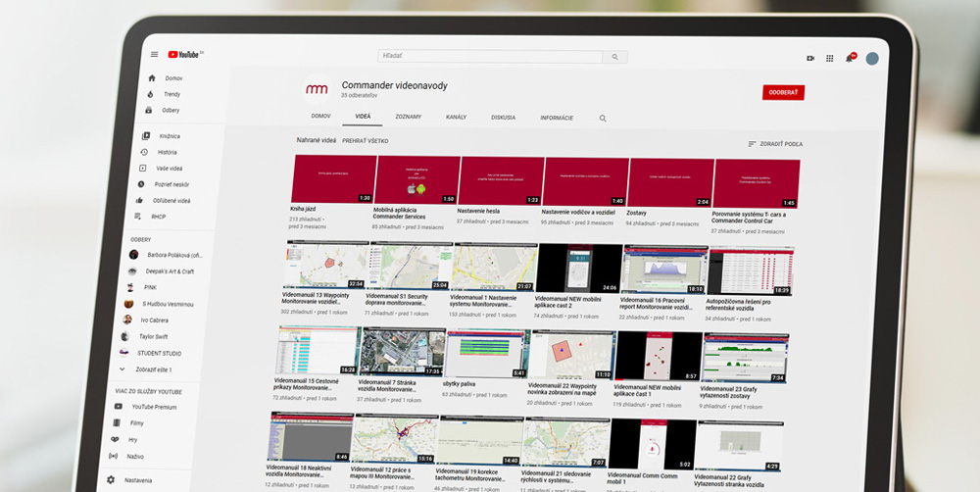This screenshot has width=980, height=492.
Task: Open Videomanual 13 Waypointy thumbnail
Action: pyautogui.click(x=325, y=265)
